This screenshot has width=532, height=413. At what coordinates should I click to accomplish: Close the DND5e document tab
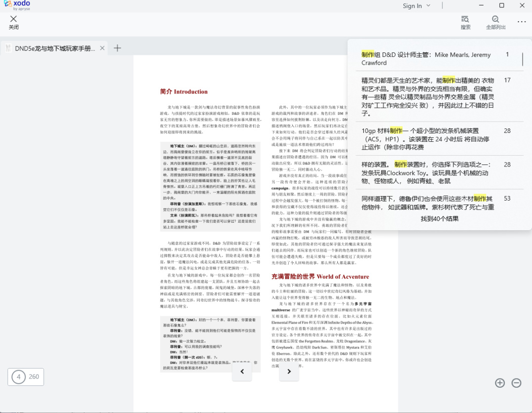pos(102,48)
